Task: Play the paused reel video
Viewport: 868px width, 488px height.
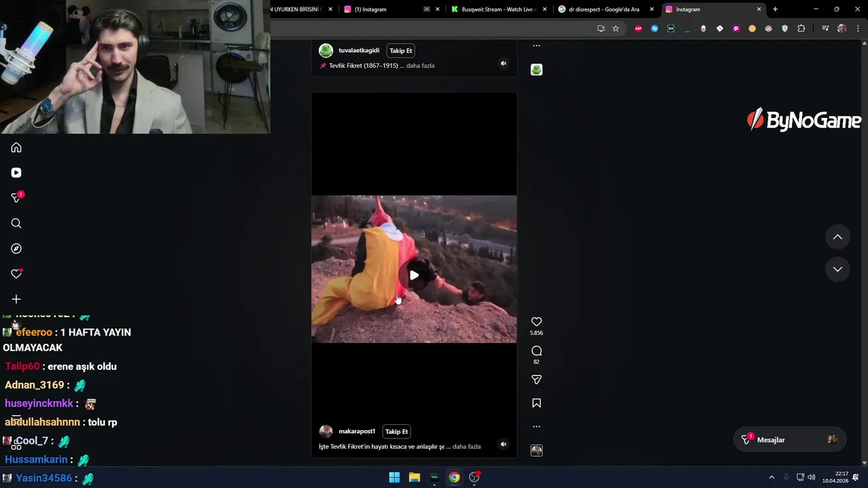Action: click(414, 275)
